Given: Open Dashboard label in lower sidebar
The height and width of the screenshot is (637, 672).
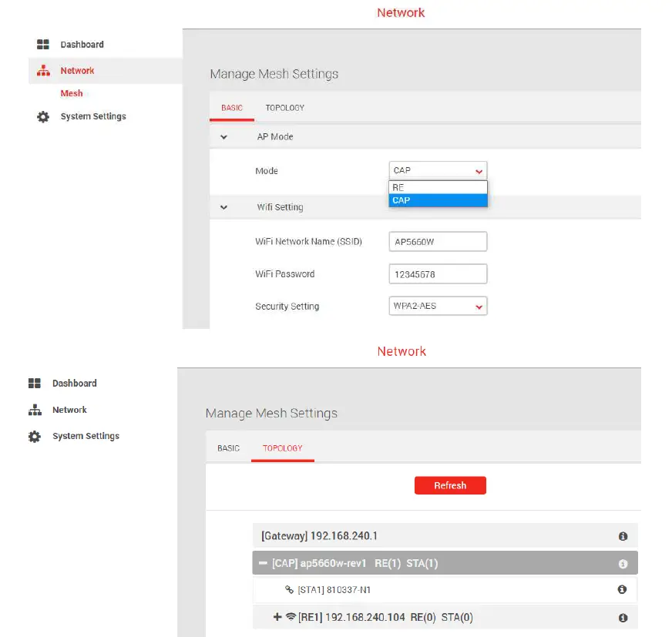Looking at the screenshot, I should (x=75, y=384).
